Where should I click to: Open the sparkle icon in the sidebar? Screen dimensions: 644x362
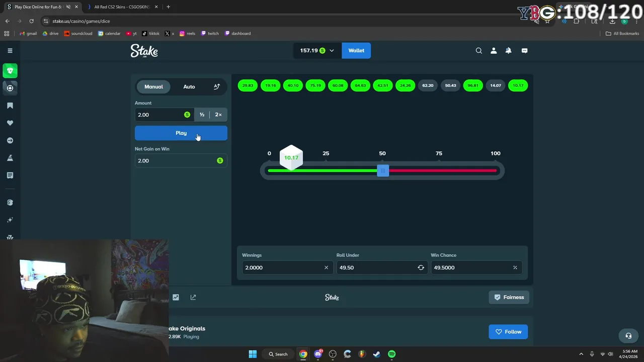pyautogui.click(x=10, y=220)
